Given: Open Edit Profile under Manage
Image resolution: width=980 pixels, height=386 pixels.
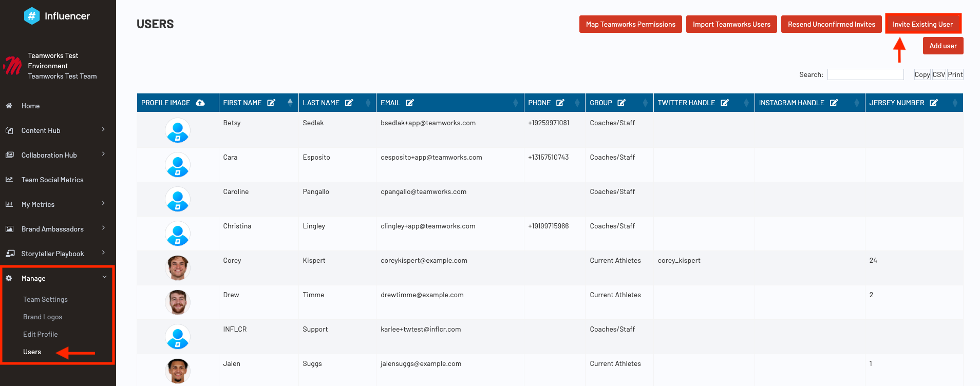Looking at the screenshot, I should (x=41, y=334).
